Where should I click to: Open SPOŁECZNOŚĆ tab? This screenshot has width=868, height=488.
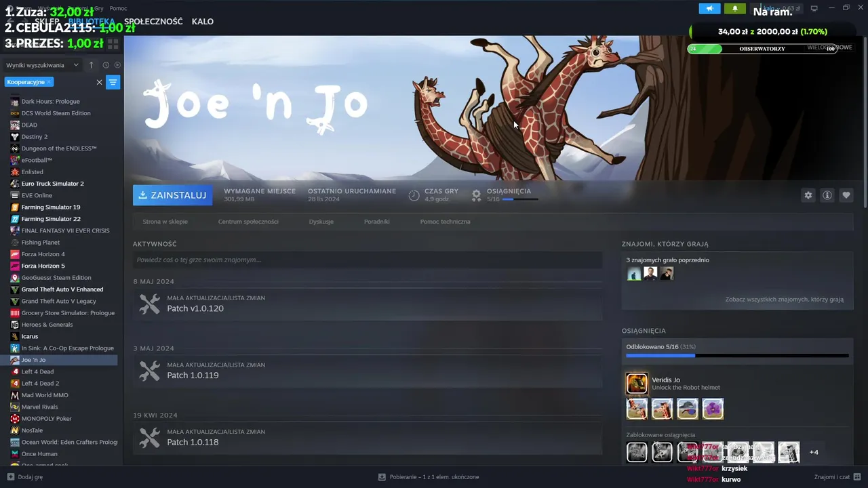tap(153, 22)
